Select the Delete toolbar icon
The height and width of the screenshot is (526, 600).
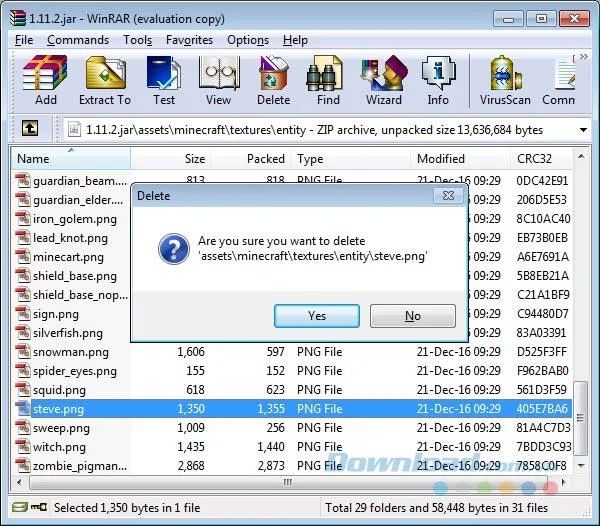(x=273, y=80)
